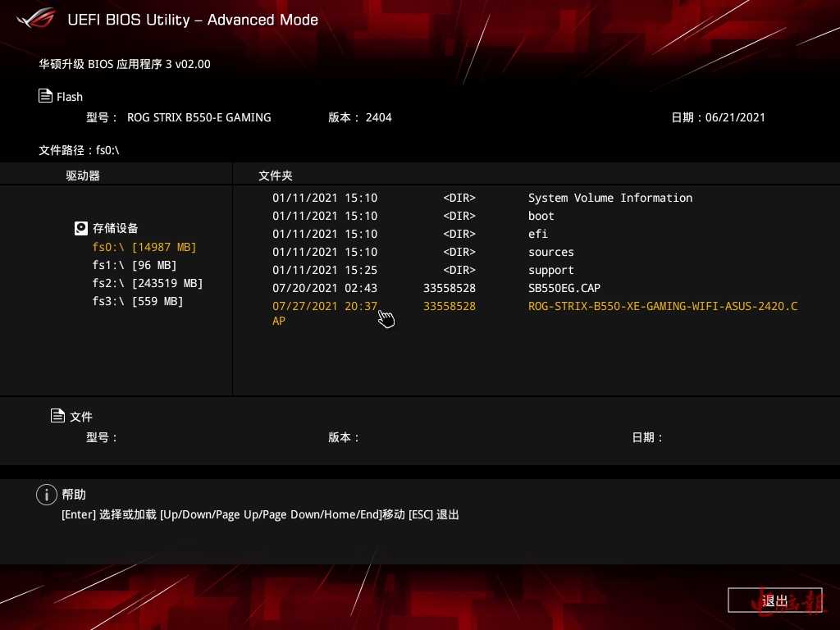840x630 pixels.
Task: Select the SB550EG.CAP BIOS file
Action: tap(564, 288)
